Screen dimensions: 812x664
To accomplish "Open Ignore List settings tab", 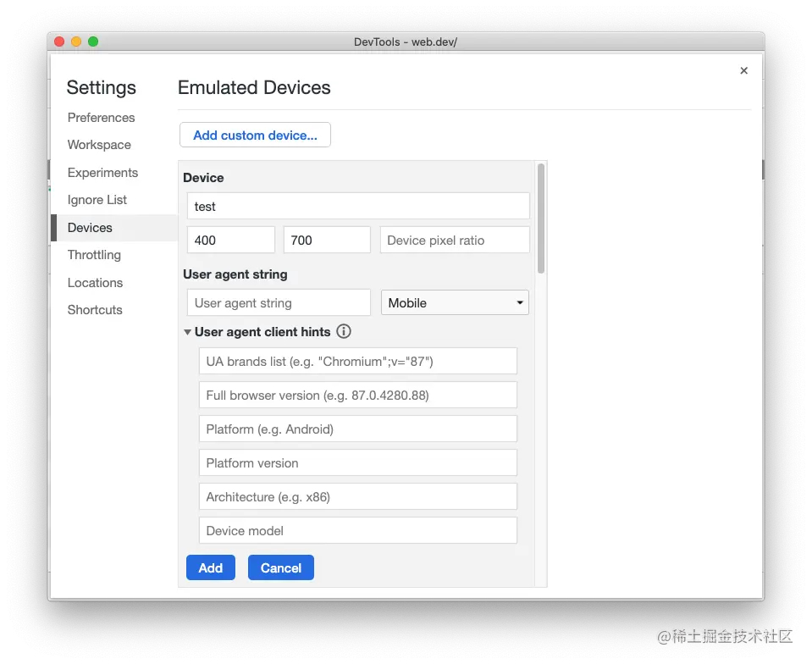I will (x=97, y=200).
